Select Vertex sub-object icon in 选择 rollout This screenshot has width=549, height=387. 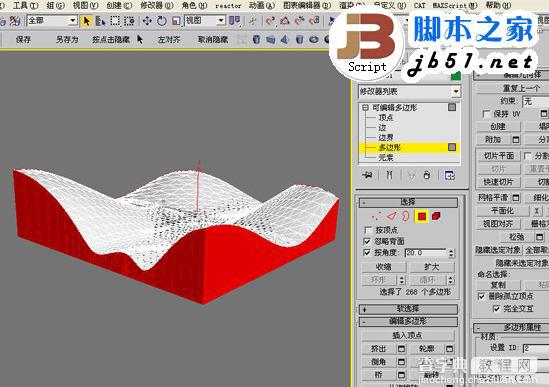click(376, 216)
